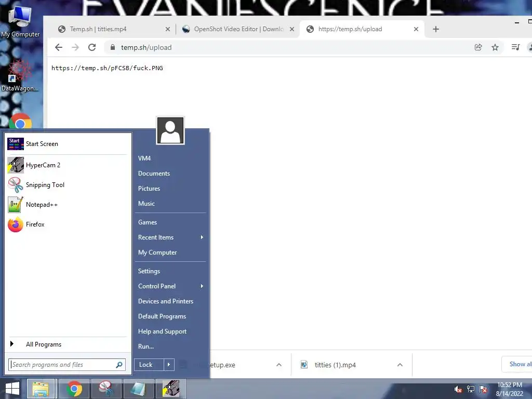Click the uploaded file URL text
The image size is (532, 399).
tap(107, 68)
